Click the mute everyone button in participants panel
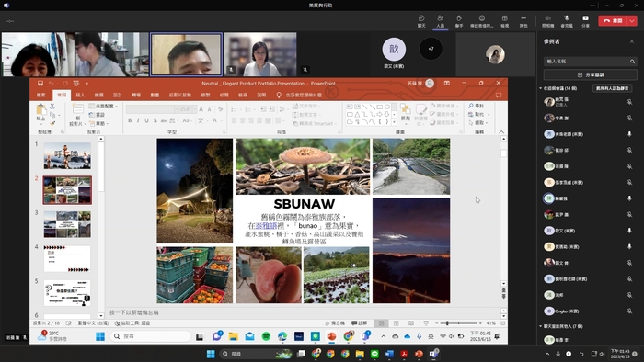 (x=612, y=88)
